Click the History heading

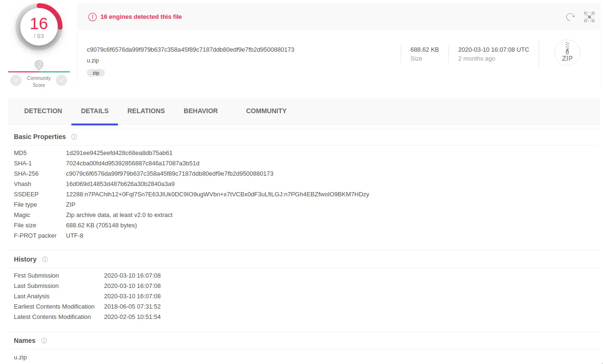[25, 259]
